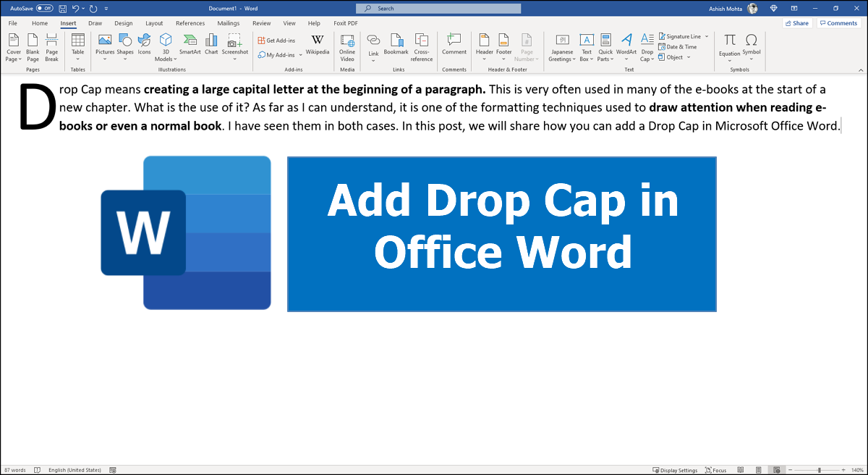Open the Pictures insert menu

pos(105,47)
